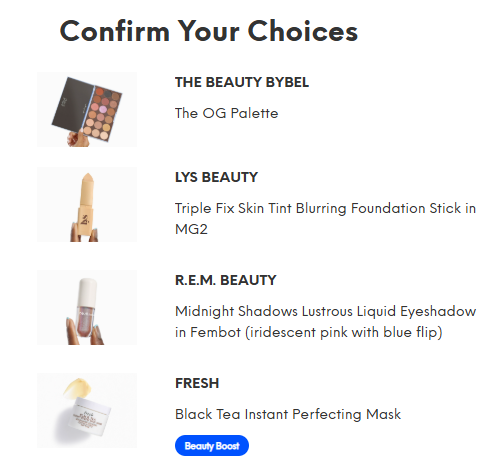Click the yellow cream swirl above mask jar
This screenshot has height=471, width=497.
tap(77, 389)
